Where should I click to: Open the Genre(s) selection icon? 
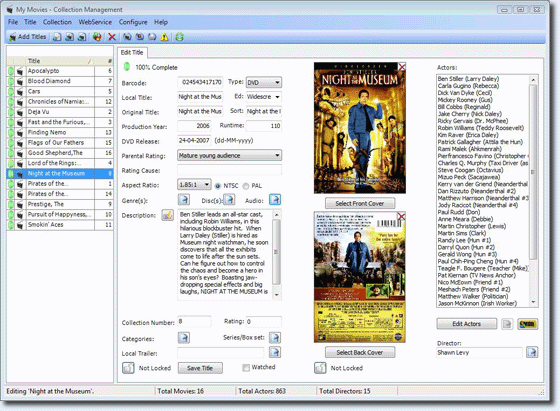[x=184, y=200]
